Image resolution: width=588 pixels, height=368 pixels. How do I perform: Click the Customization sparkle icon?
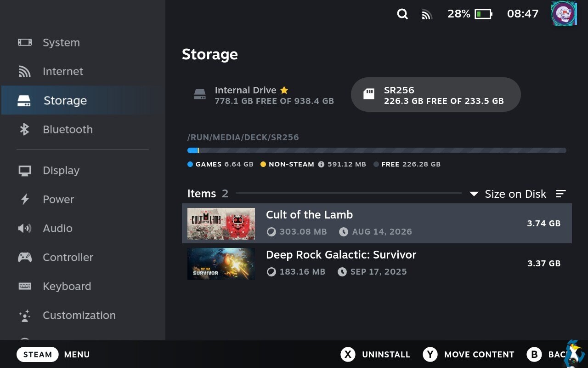click(24, 316)
